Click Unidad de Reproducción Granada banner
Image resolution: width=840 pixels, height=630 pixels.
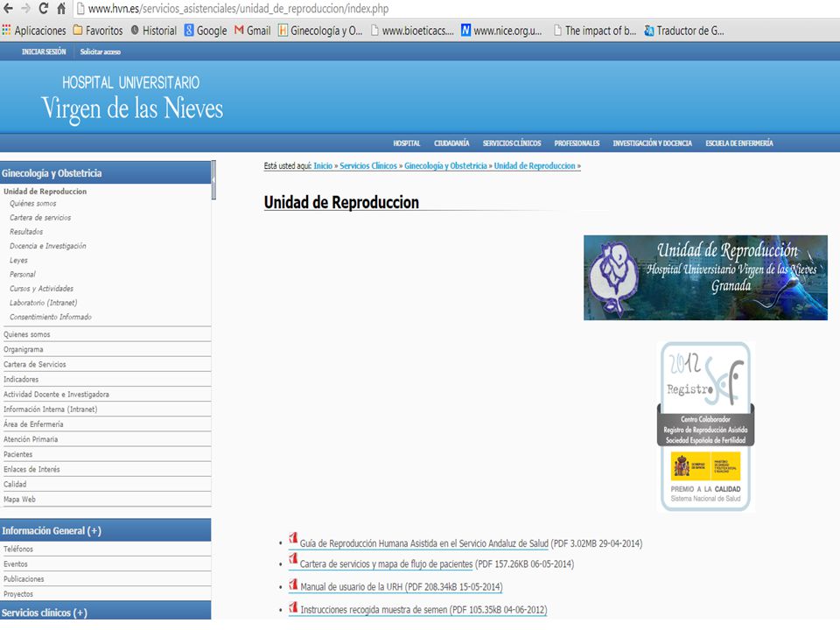(705, 277)
